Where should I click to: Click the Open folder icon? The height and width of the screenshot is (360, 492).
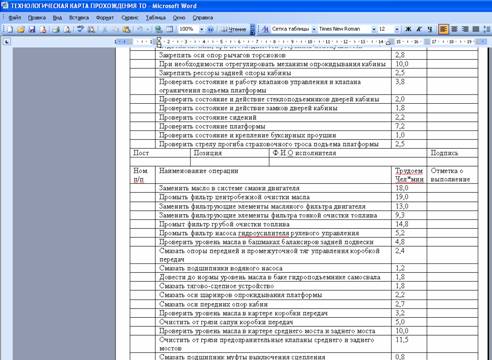pos(21,29)
